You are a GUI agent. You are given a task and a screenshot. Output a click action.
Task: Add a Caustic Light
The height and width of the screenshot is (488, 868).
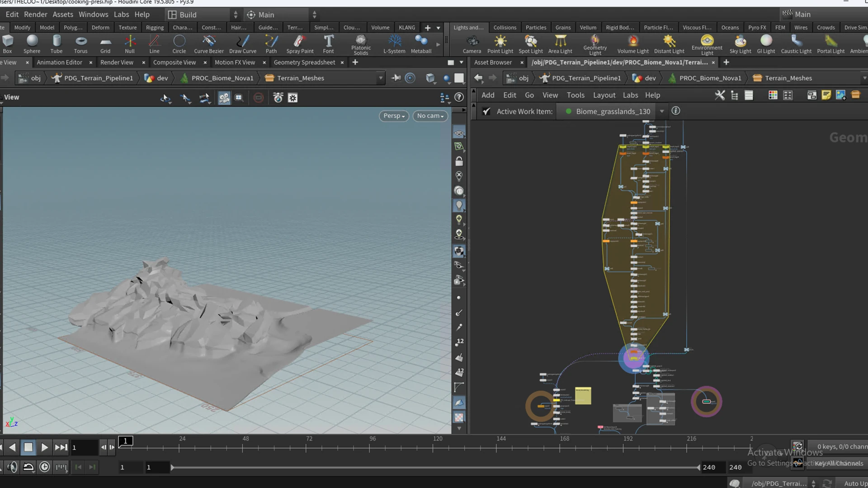point(796,44)
